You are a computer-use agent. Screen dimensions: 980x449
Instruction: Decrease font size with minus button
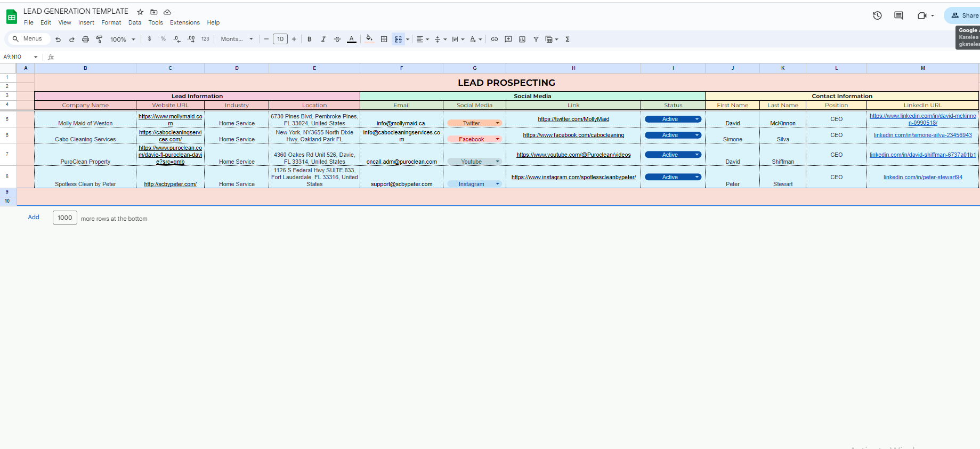click(266, 39)
